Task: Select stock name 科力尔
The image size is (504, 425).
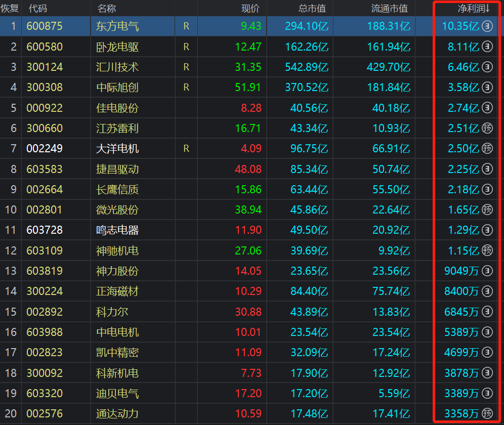Action: tap(112, 312)
